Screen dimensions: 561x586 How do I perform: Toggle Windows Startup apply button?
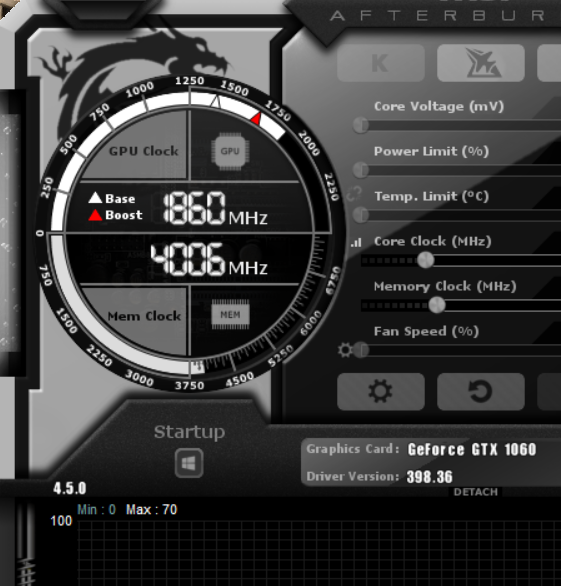pos(189,463)
